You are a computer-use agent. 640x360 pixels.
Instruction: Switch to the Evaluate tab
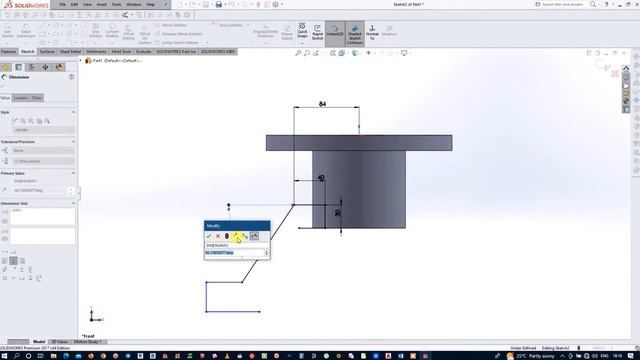pyautogui.click(x=144, y=52)
